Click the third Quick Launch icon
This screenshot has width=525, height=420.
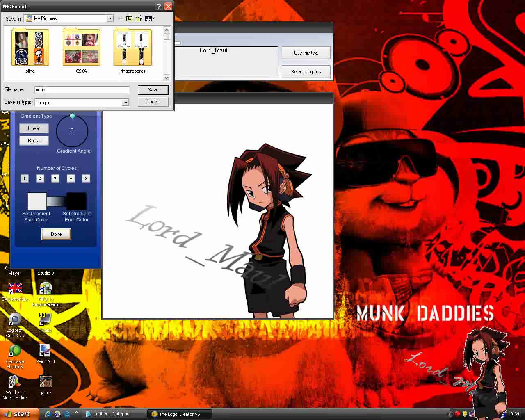[x=67, y=414]
